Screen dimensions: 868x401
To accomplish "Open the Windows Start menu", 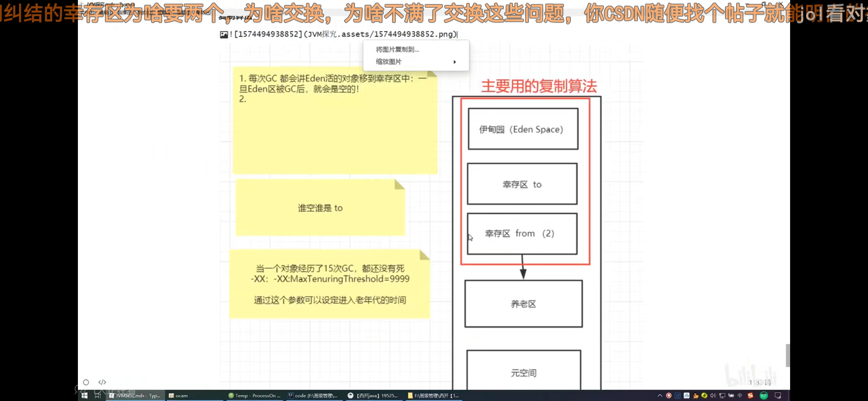I will 85,395.
